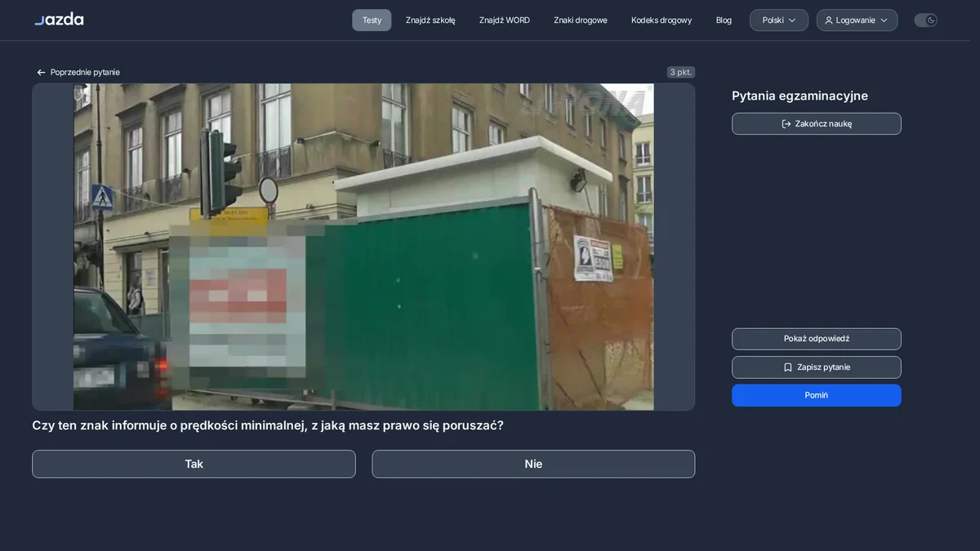Click the question text about prędkości minimalnej

click(268, 425)
